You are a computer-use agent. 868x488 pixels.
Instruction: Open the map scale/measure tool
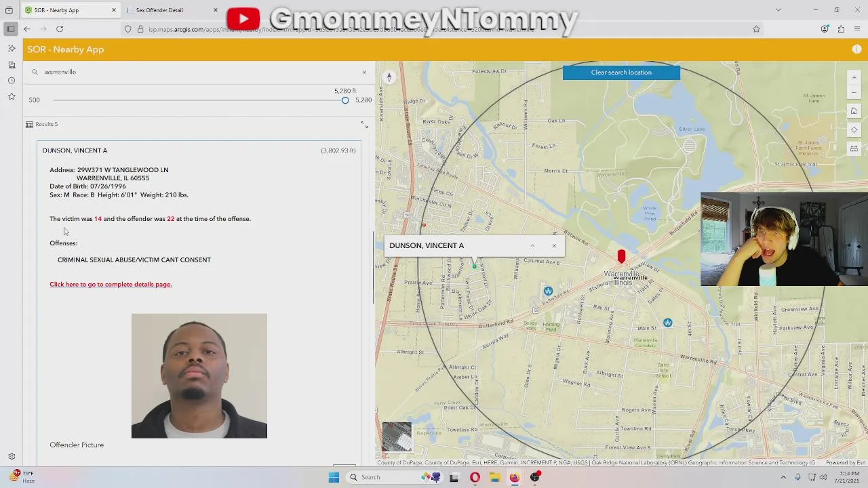854,148
